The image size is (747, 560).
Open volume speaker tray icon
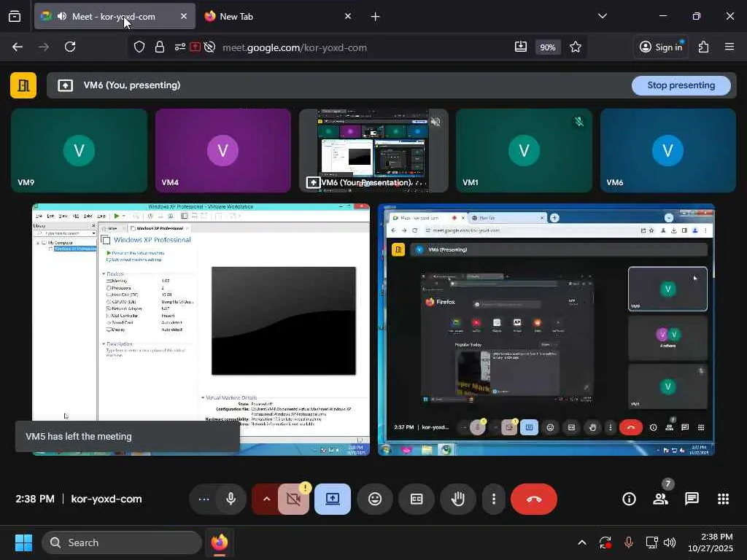[670, 542]
